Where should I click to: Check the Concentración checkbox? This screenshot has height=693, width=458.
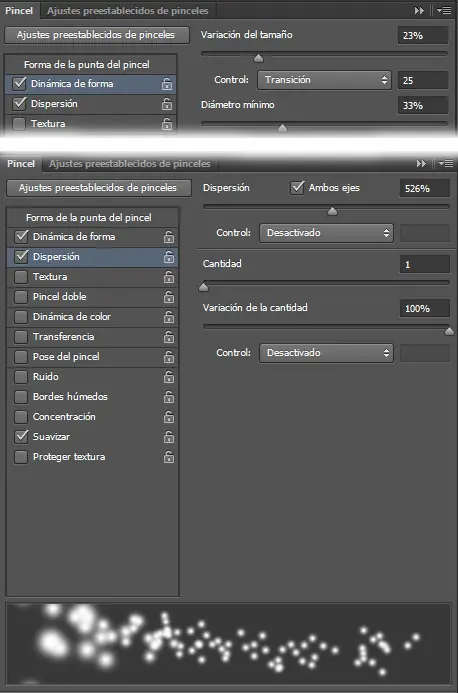[x=21, y=417]
